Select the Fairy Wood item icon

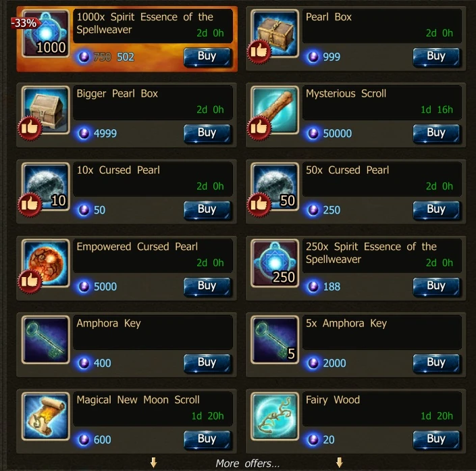[x=275, y=416]
